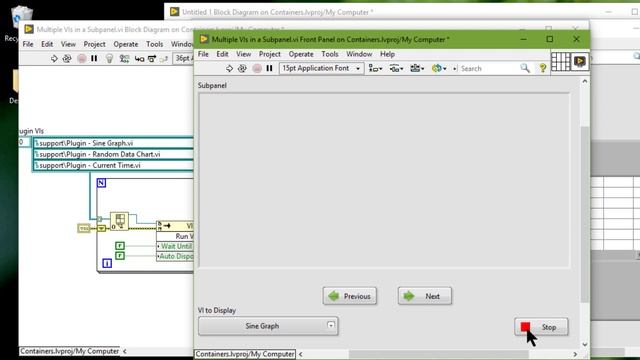This screenshot has height=360, width=640.
Task: Click Run Continuously in Block Diagram toolbar
Action: 67,59
